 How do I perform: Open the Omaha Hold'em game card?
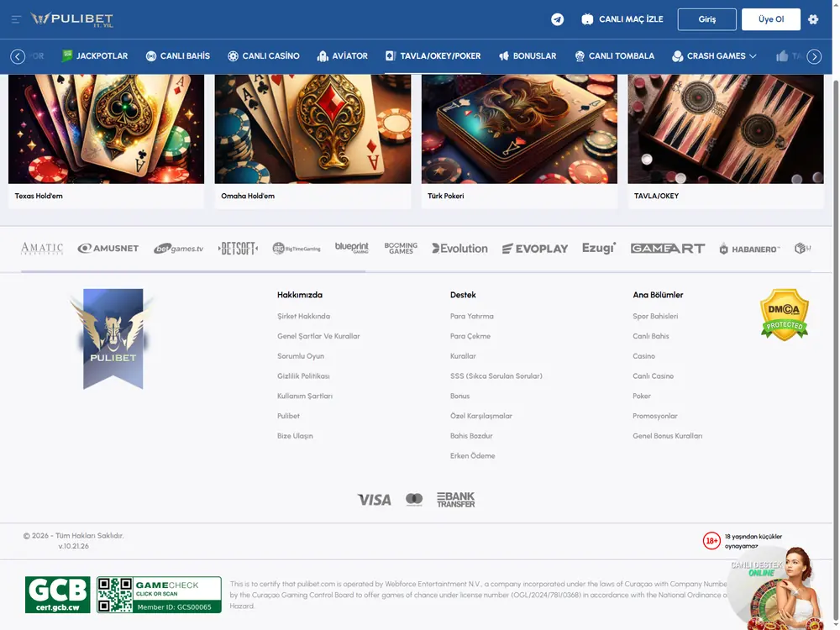[312, 141]
